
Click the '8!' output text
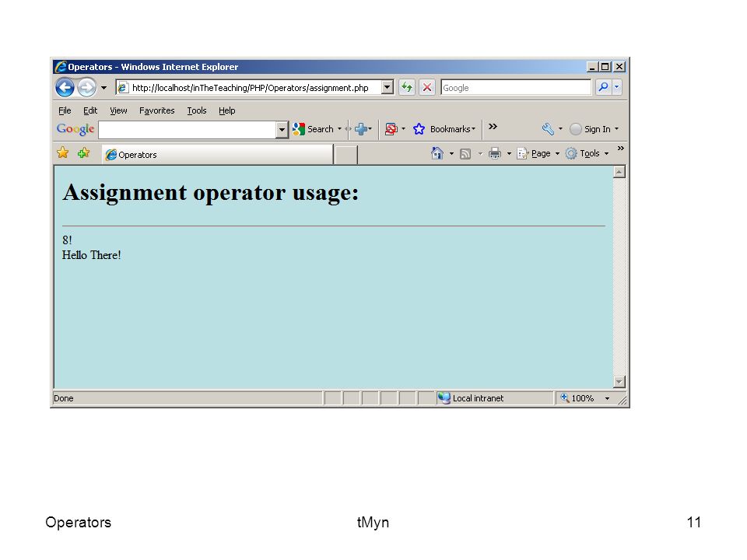click(x=67, y=240)
